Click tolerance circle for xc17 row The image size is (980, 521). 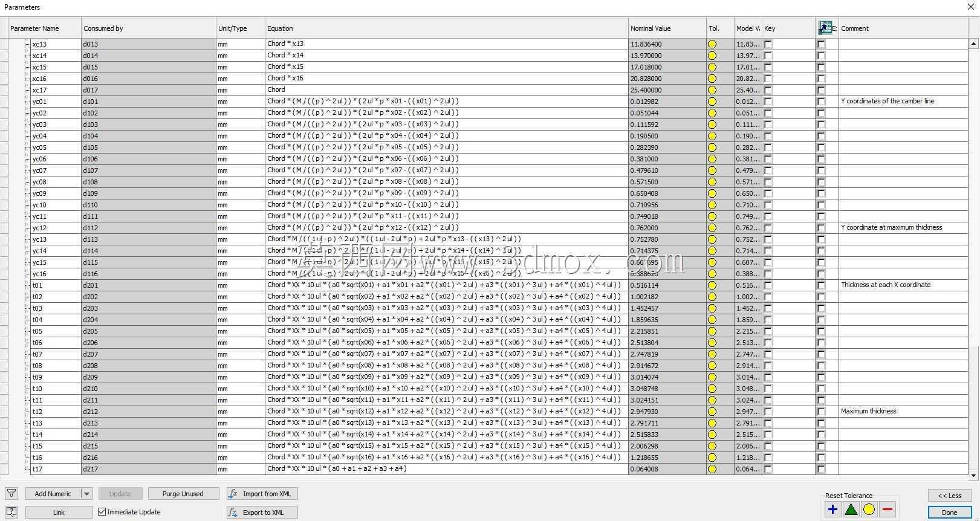(x=712, y=90)
